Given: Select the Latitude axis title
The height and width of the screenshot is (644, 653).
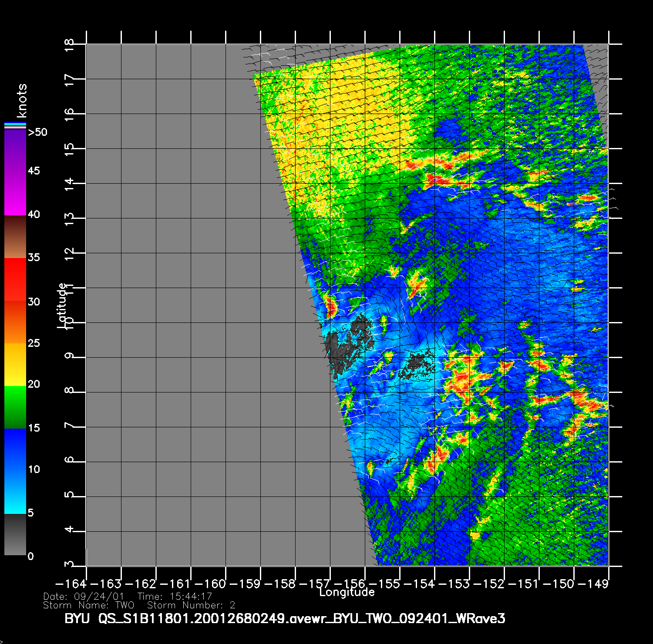Looking at the screenshot, I should coord(63,305).
